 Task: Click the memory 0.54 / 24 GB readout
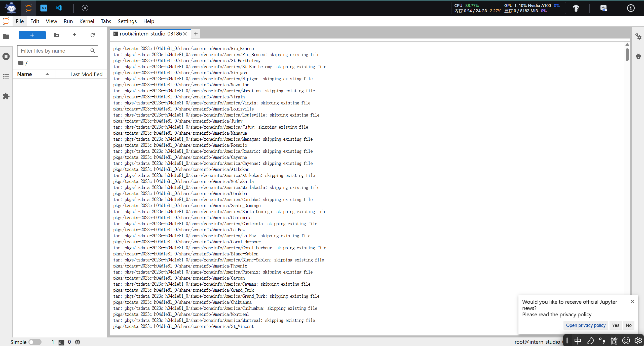tap(478, 11)
